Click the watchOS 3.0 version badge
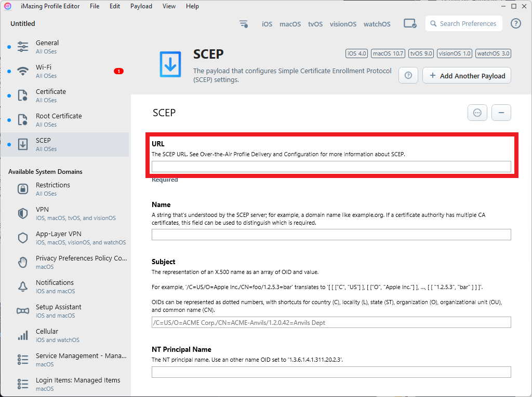532x397 pixels. pos(493,53)
